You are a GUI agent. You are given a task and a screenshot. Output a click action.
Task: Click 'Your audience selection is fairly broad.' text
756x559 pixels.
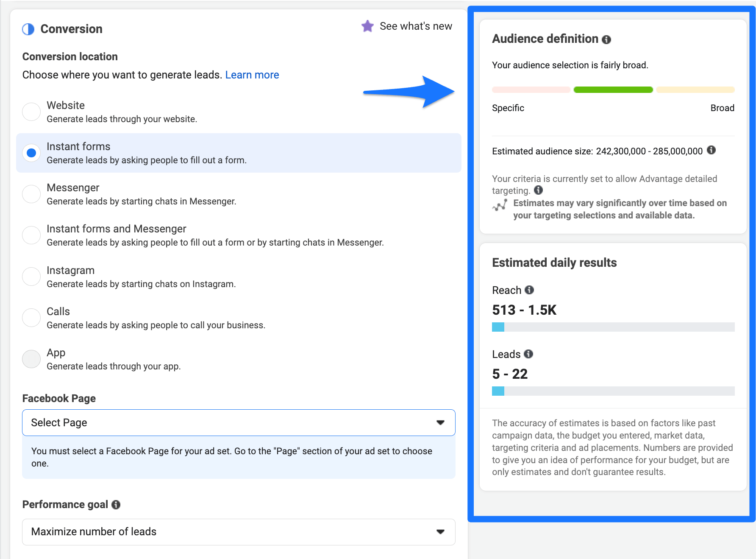(570, 65)
